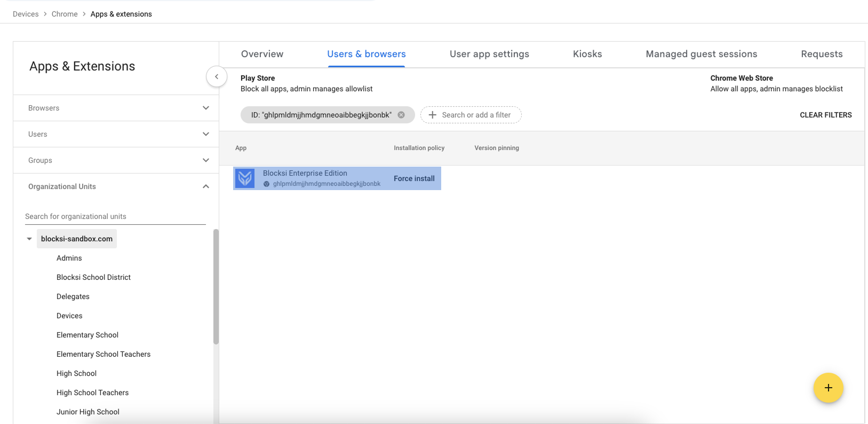Click the App column header
The height and width of the screenshot is (424, 868).
(241, 148)
